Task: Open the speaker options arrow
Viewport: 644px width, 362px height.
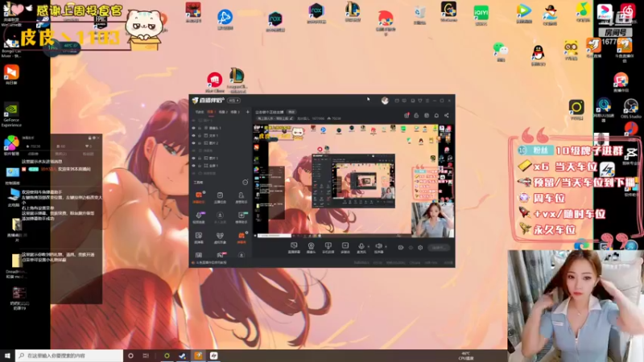Action: 386,247
